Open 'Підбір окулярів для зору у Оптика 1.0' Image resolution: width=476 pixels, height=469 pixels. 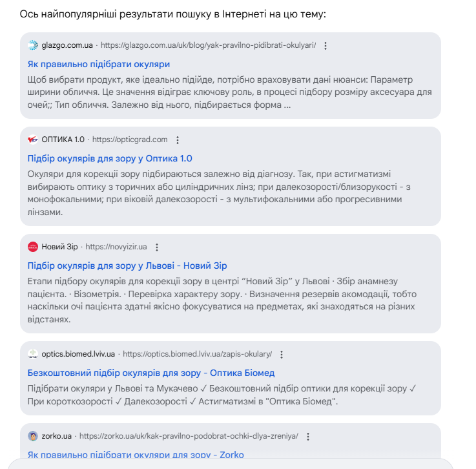110,158
